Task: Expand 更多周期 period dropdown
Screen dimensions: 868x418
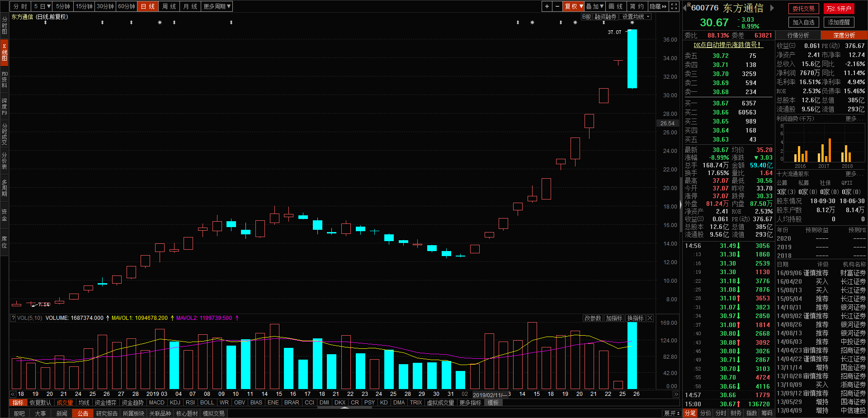Action: point(217,6)
